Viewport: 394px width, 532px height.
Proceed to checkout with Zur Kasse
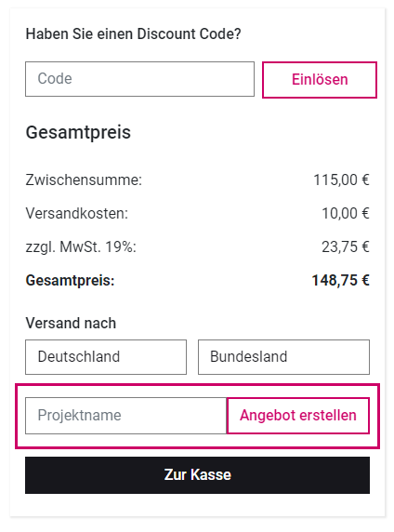pyautogui.click(x=197, y=475)
